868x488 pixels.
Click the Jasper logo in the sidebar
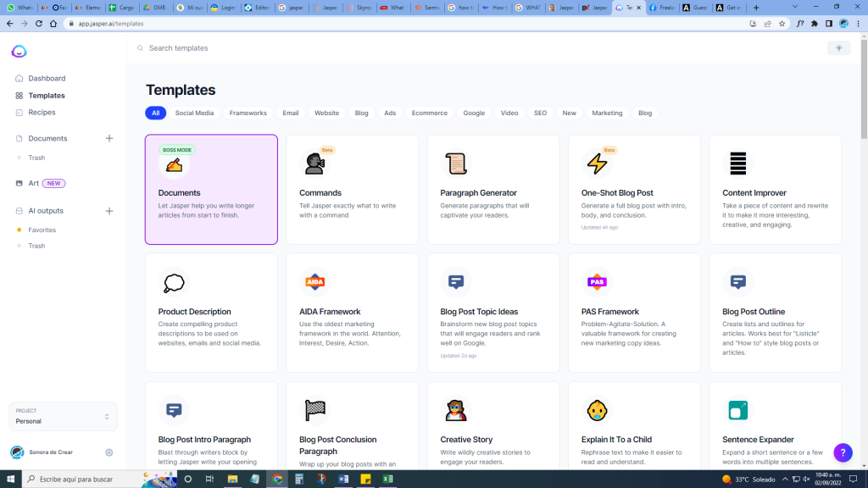point(19,52)
